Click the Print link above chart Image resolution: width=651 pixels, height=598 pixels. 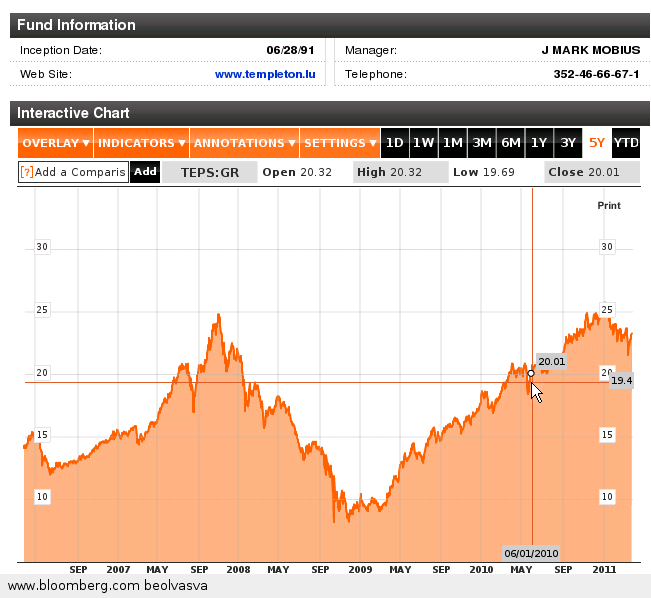point(608,205)
